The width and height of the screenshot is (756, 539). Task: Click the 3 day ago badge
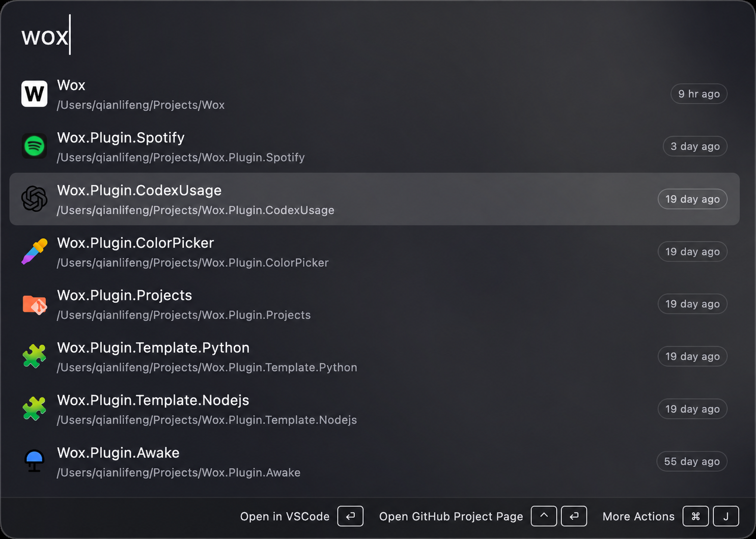pyautogui.click(x=695, y=147)
